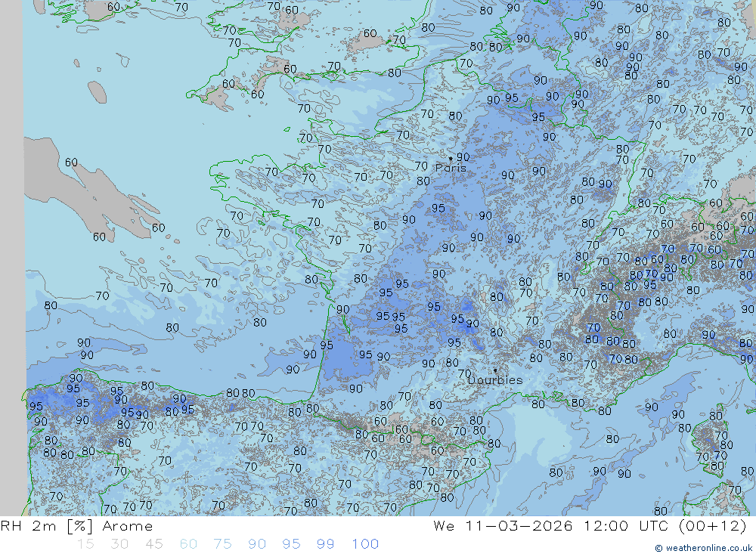Click the black dot marking Paris
This screenshot has height=554, width=756.
451,158
